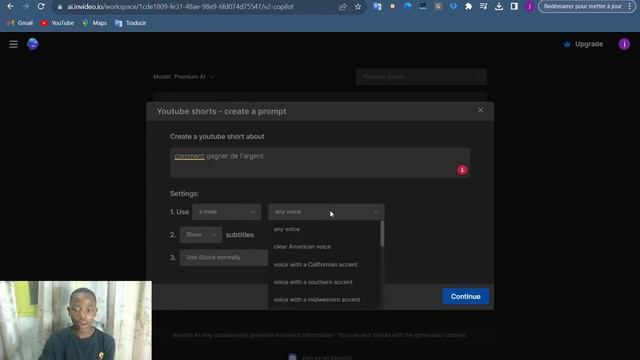Screen dimensions: 640x360
Task: Click the red grammar error badge
Action: click(462, 170)
